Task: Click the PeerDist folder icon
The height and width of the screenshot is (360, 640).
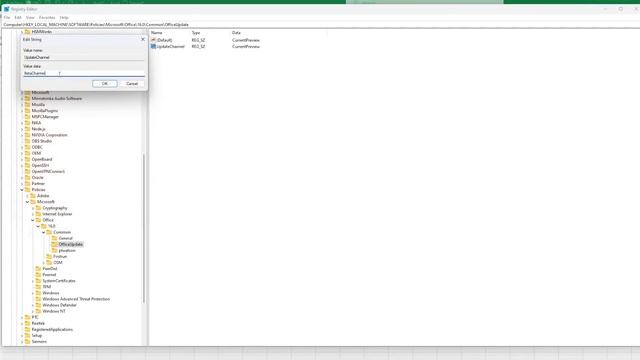Action: [38, 269]
